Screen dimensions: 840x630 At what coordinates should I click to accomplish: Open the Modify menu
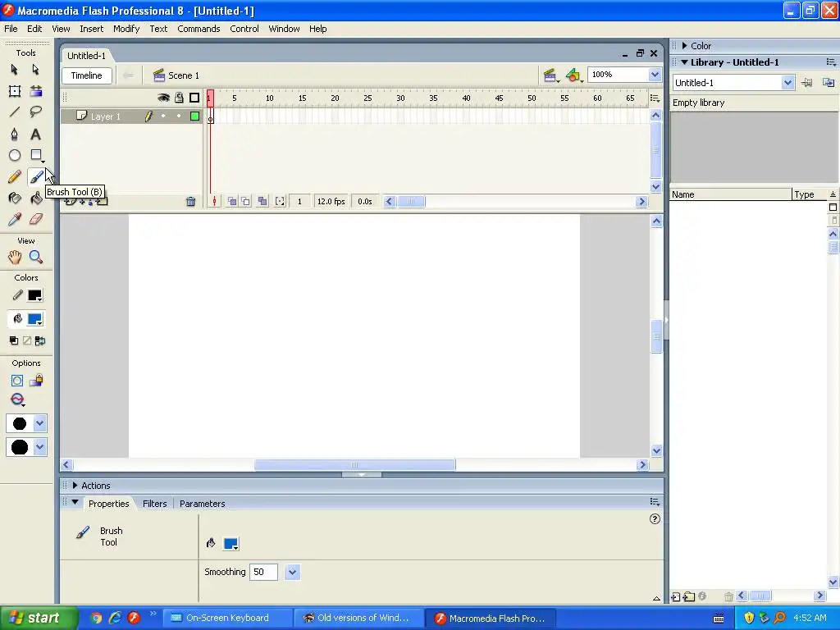point(126,29)
